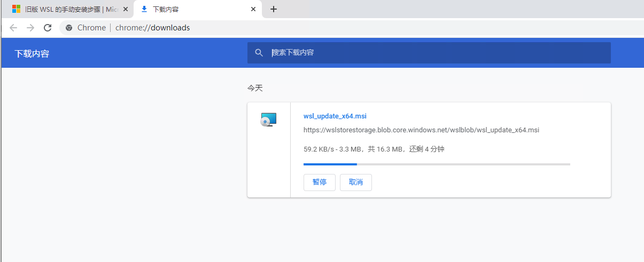The image size is (644, 262).
Task: Select the 下载内容 tab title
Action: coord(166,9)
